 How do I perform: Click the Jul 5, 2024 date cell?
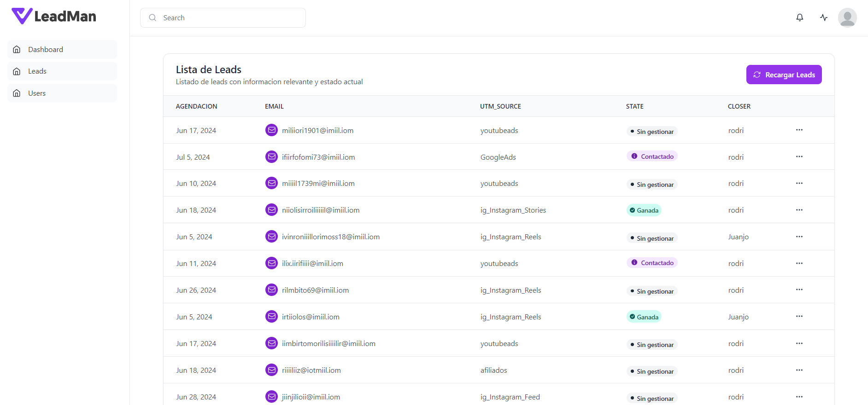tap(193, 157)
